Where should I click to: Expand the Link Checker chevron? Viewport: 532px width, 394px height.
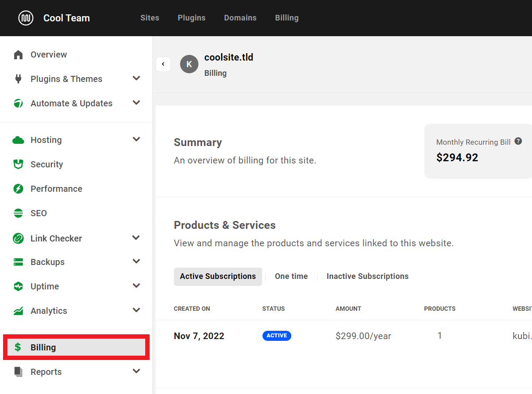coord(136,238)
